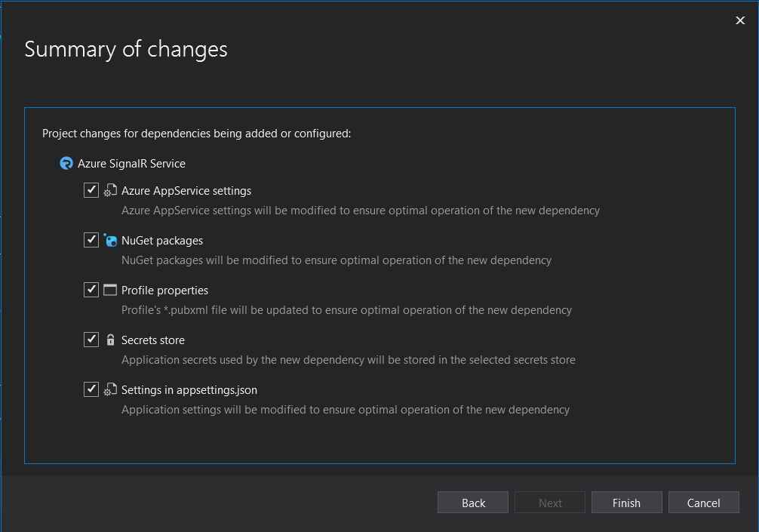Click the Secrets store item label
759x532 pixels.
click(153, 340)
